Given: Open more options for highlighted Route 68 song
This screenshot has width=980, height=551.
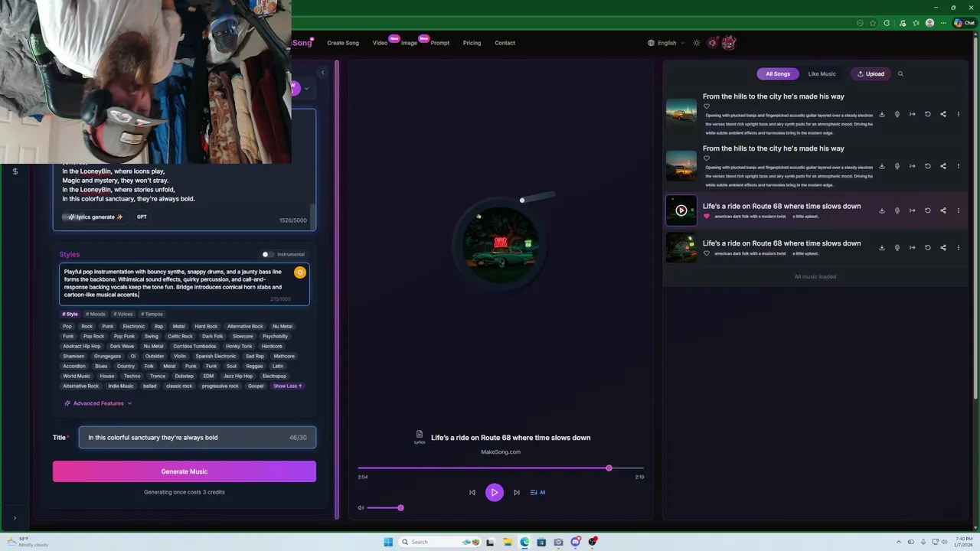Looking at the screenshot, I should (x=958, y=210).
